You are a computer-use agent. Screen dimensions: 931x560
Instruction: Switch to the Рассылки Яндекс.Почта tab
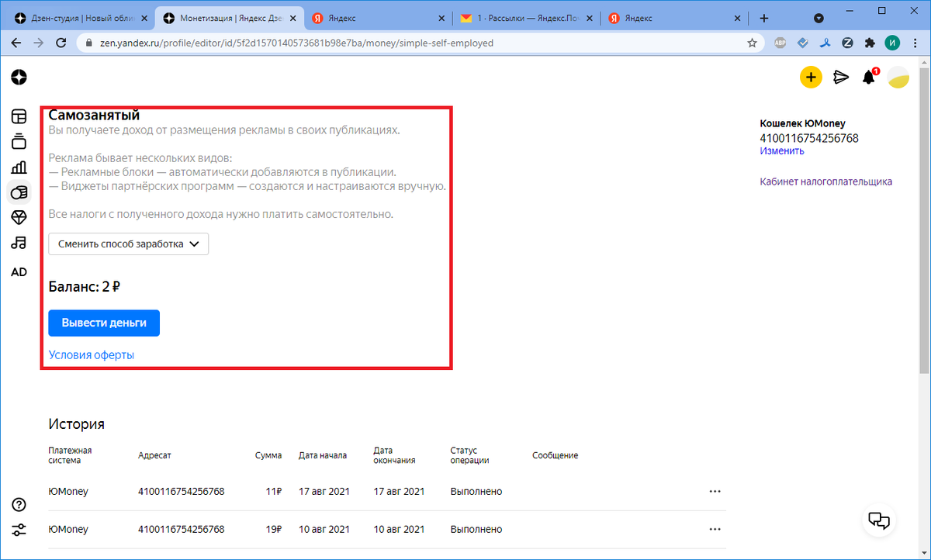tap(525, 18)
